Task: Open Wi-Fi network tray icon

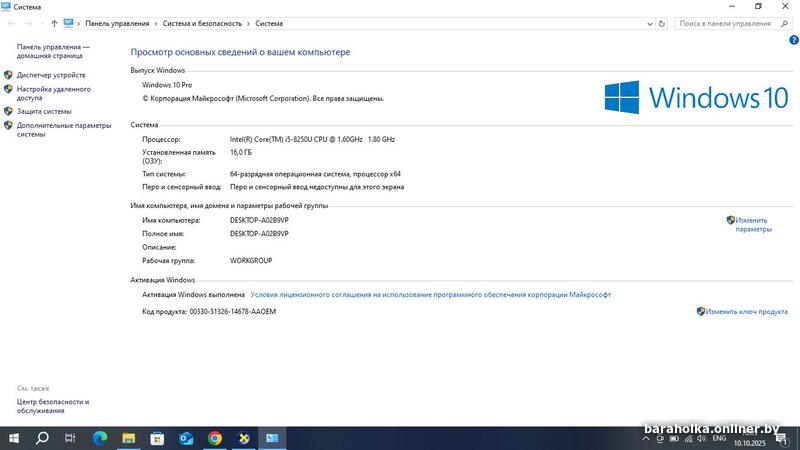Action: click(x=688, y=439)
